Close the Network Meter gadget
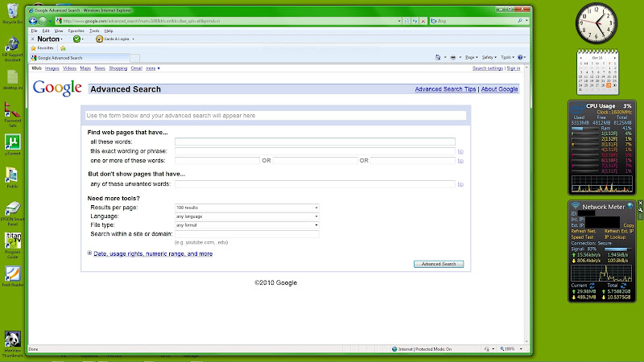 click(x=640, y=204)
